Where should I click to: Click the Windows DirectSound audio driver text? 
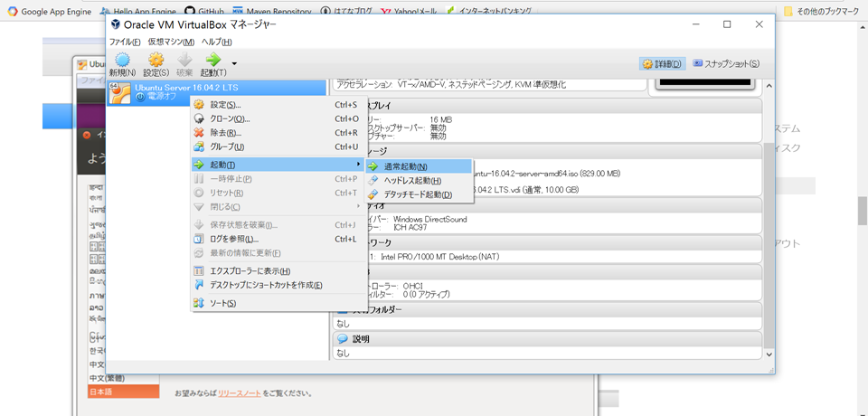[430, 219]
